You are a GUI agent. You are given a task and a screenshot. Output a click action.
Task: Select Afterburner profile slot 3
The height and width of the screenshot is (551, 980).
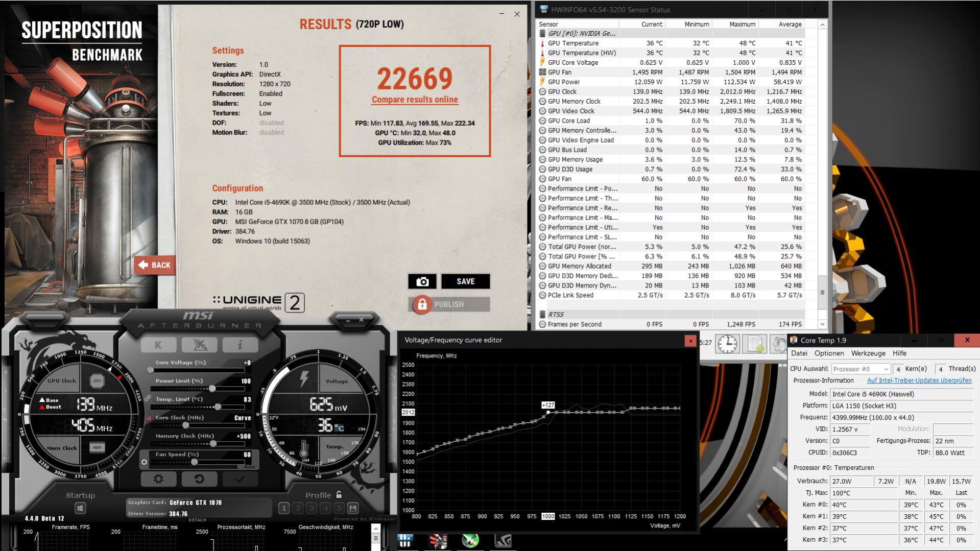312,508
